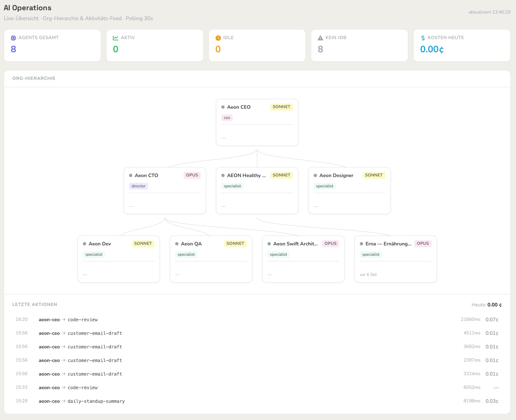Open the Aeon Designer agent card
The image size is (516, 420).
click(x=349, y=191)
